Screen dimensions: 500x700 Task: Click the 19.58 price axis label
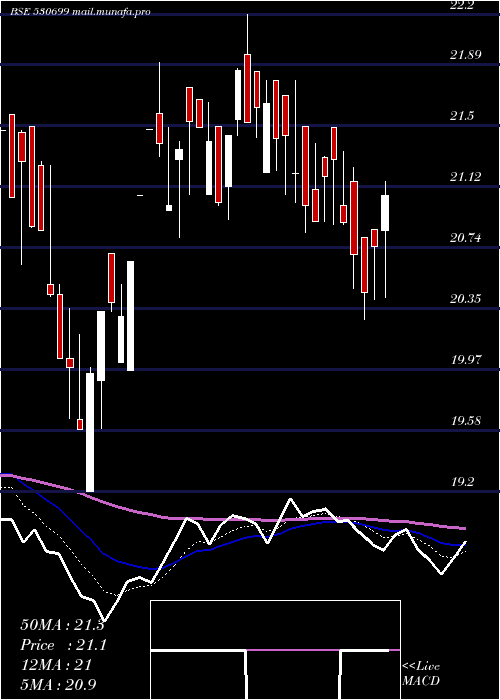pos(465,421)
